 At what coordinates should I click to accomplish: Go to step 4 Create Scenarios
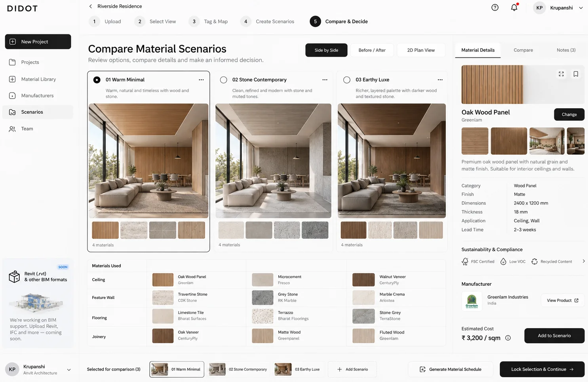coord(268,21)
